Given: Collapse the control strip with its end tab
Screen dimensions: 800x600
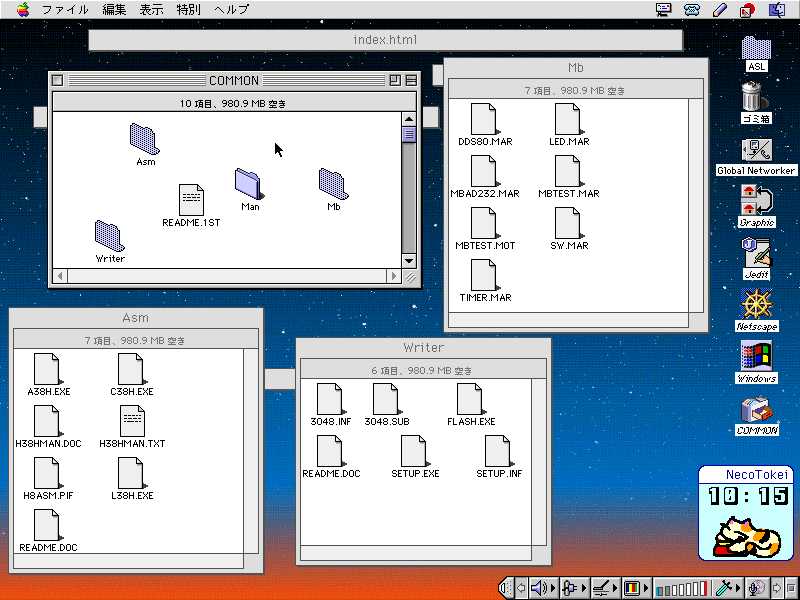Looking at the screenshot, I should 506,588.
